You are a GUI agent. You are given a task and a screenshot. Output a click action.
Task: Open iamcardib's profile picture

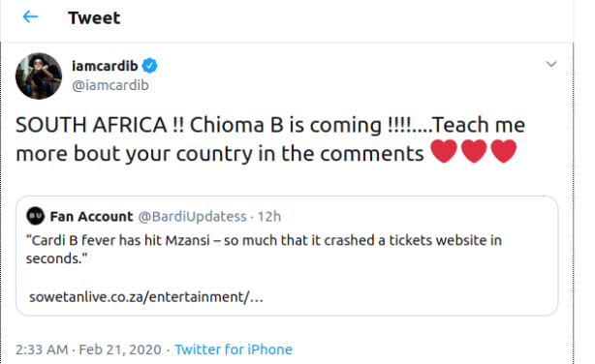click(x=39, y=76)
